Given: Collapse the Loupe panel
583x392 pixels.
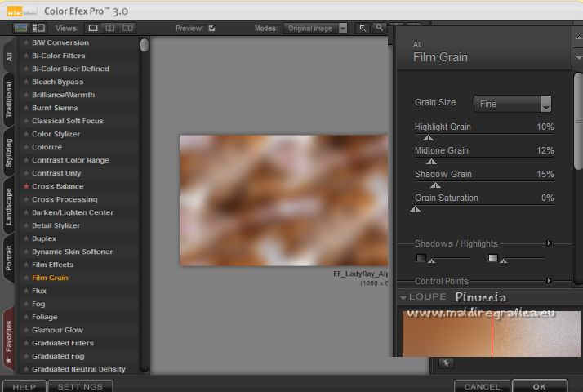Looking at the screenshot, I should (x=403, y=297).
